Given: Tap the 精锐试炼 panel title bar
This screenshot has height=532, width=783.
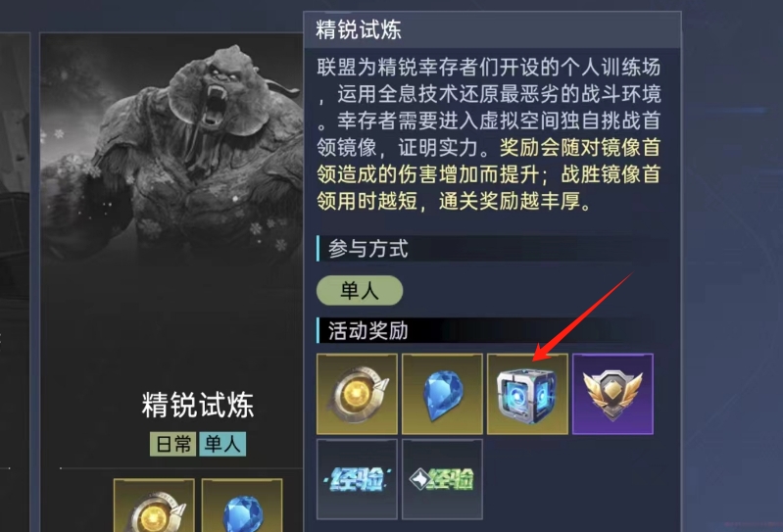Looking at the screenshot, I should pyautogui.click(x=492, y=30).
